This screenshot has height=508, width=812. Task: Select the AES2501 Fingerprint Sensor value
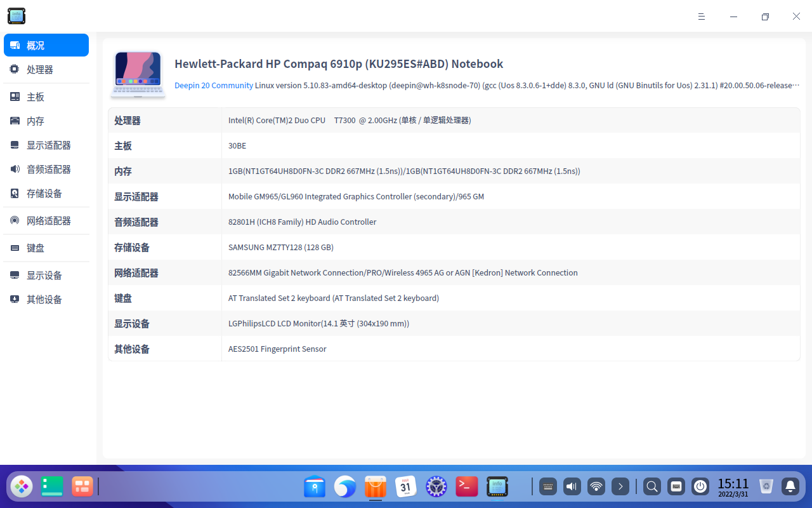coord(277,349)
